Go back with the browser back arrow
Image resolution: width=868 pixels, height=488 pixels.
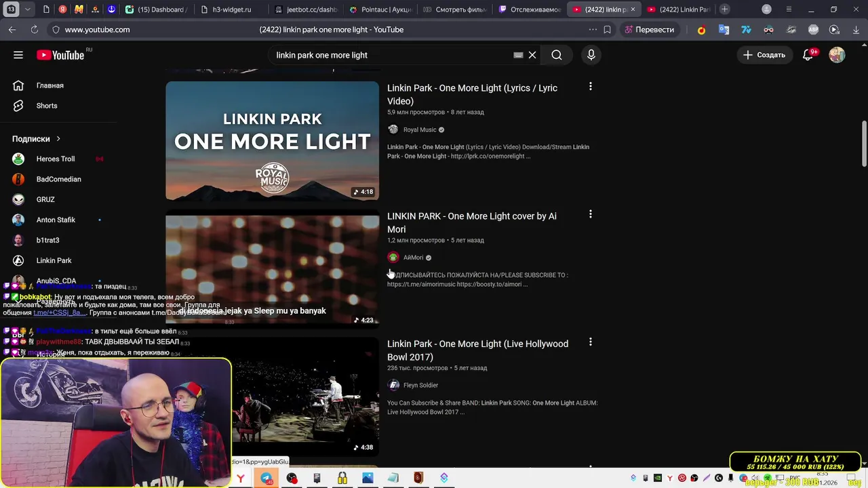12,30
